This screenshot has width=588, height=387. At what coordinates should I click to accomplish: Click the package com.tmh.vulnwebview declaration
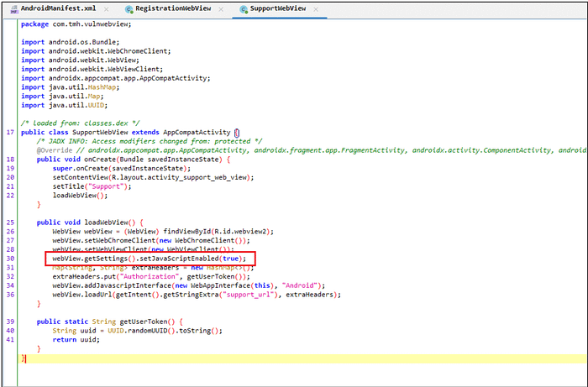pos(76,24)
